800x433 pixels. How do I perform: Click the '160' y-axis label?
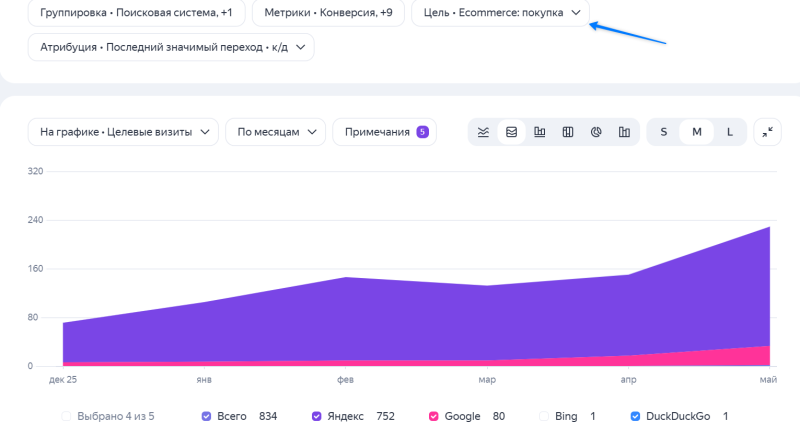click(35, 268)
